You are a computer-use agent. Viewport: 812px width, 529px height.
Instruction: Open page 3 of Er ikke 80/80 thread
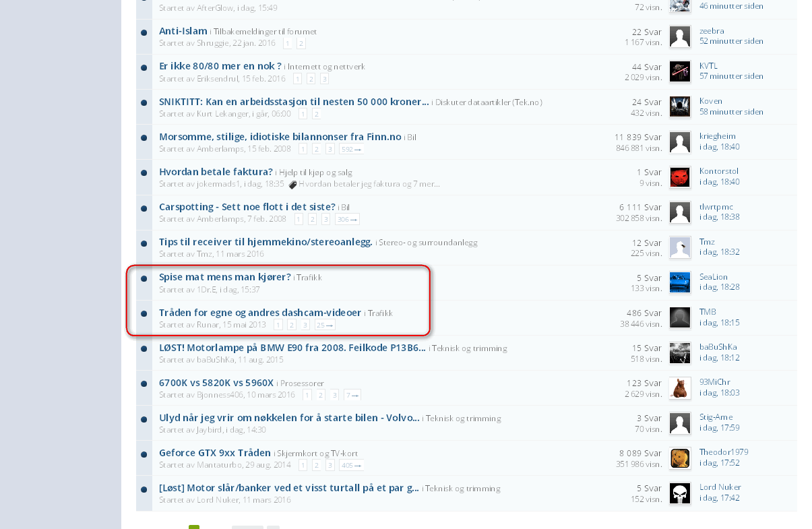tap(324, 79)
